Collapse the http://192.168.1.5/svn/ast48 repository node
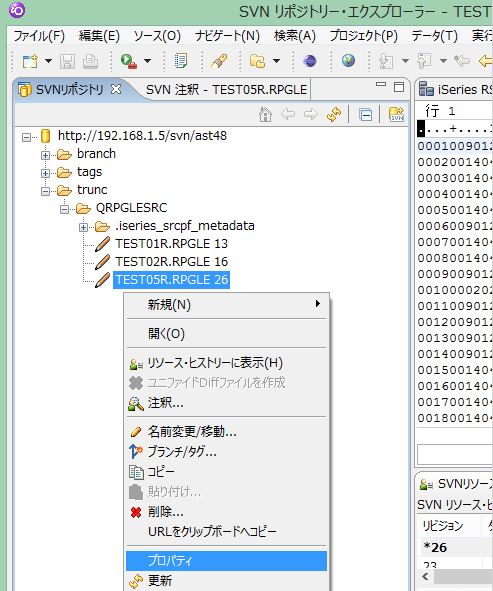This screenshot has height=591, width=493. click(x=26, y=137)
